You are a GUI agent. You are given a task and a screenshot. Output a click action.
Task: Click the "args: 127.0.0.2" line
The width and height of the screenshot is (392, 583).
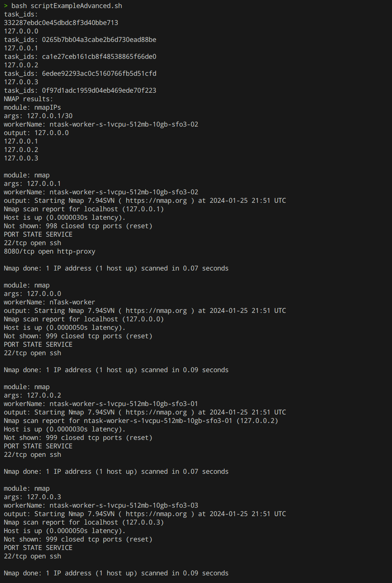tap(32, 395)
